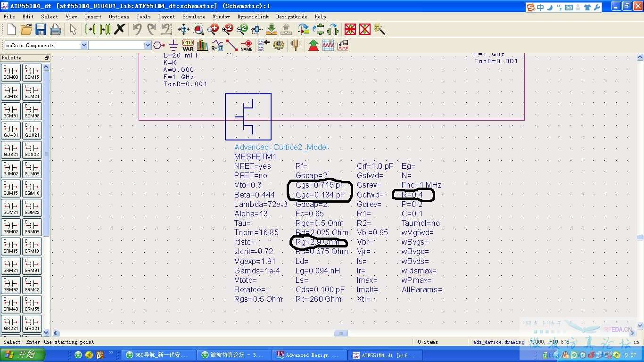Viewport: 644px width, 362px height.
Task: Insert a port with the port icon
Action: pos(159,45)
